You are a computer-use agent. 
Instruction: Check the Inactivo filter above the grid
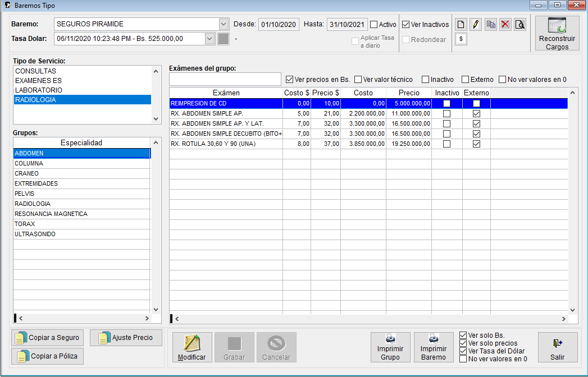click(x=425, y=80)
